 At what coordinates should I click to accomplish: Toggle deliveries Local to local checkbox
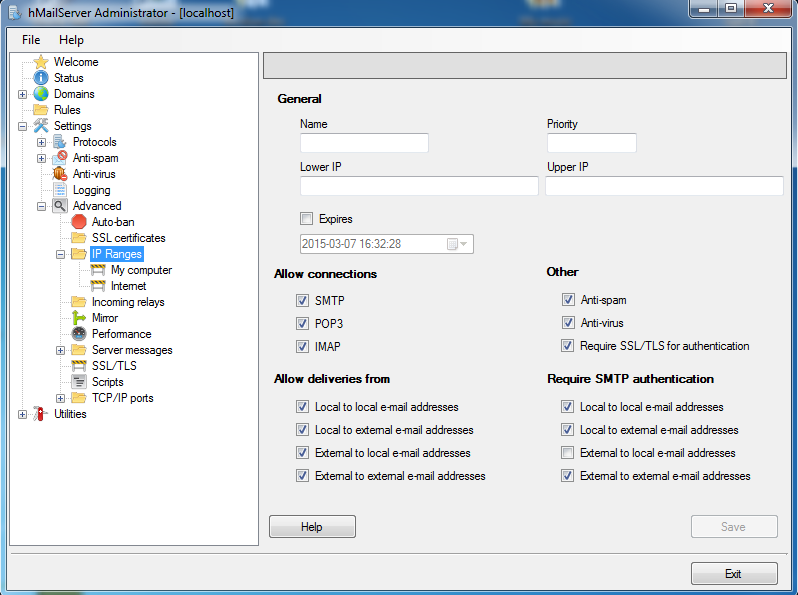pyautogui.click(x=302, y=406)
